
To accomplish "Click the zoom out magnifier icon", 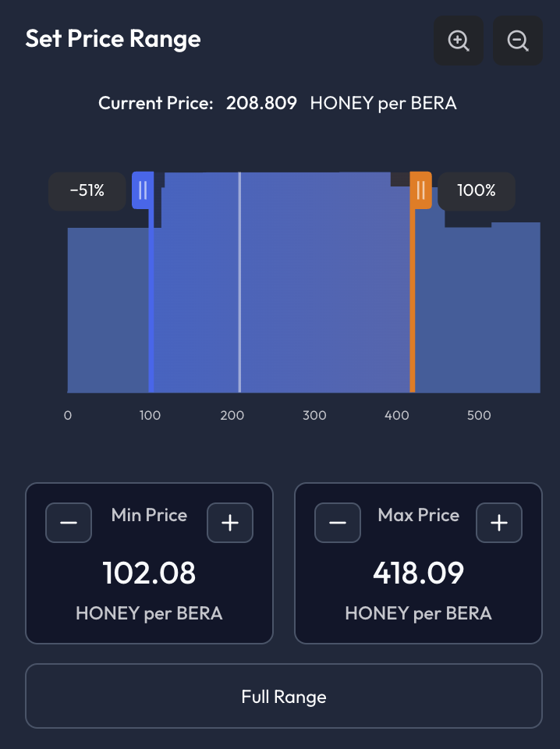I will 518,41.
